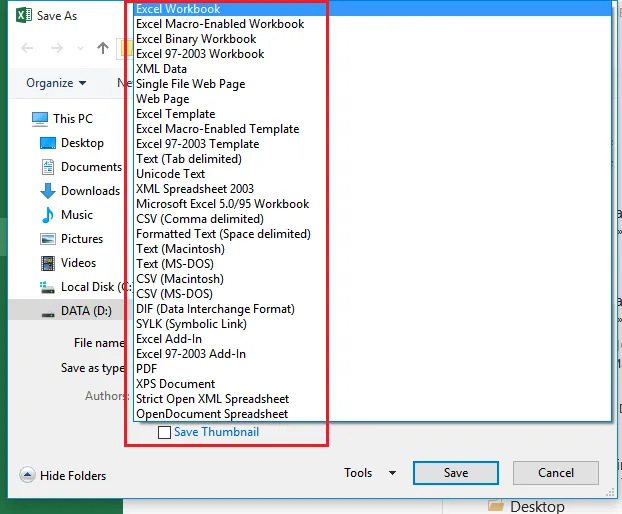The width and height of the screenshot is (622, 514).
Task: Choose OpenDocument Spreadsheet type
Action: tap(372, 414)
